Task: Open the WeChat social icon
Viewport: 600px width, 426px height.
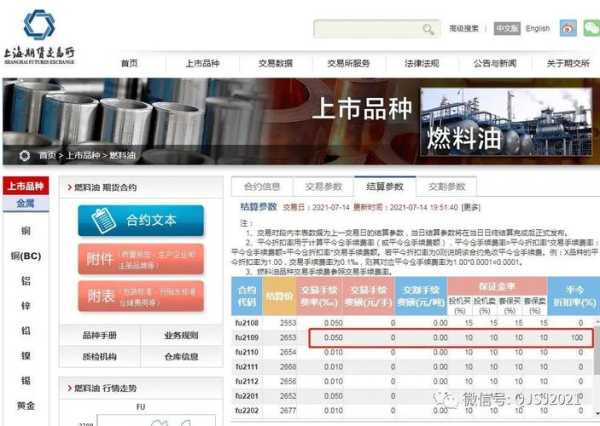Action: (589, 28)
